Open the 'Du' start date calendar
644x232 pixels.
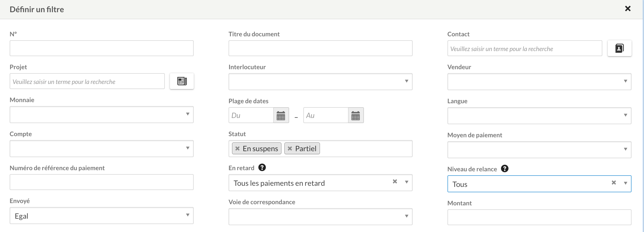(281, 115)
